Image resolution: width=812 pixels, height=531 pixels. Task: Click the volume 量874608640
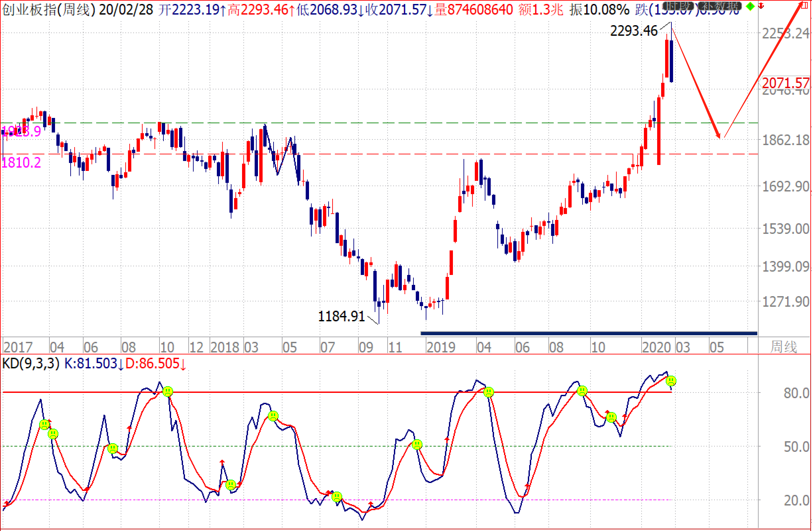[473, 10]
